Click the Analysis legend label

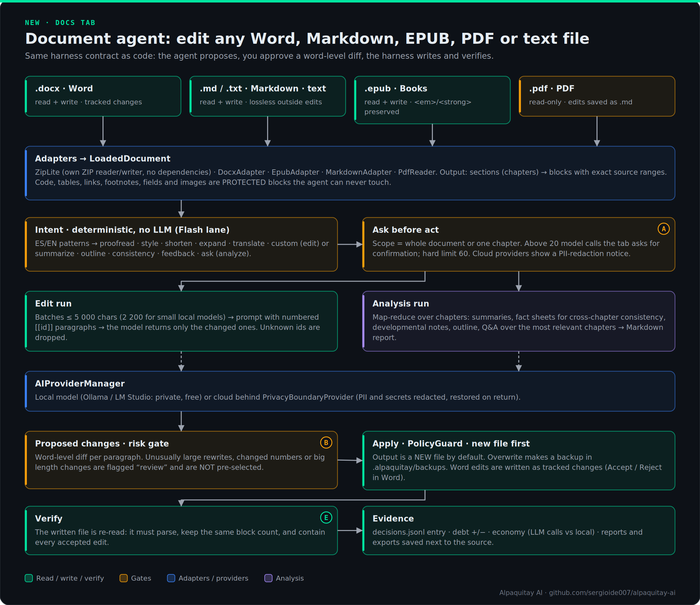[290, 578]
